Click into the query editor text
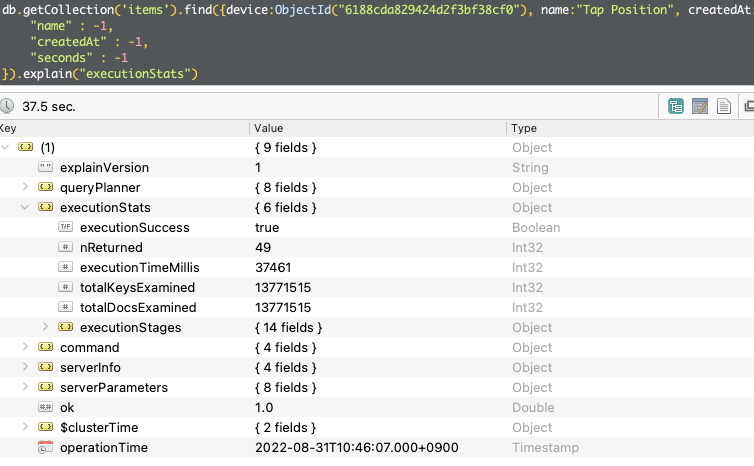Viewport: 754px width, 466px height. pyautogui.click(x=377, y=42)
